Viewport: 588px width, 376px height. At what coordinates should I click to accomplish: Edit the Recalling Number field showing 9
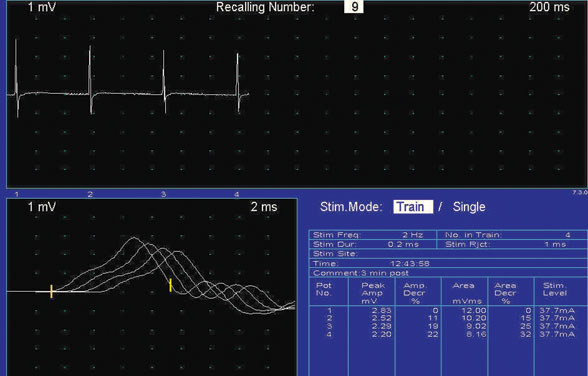pyautogui.click(x=354, y=7)
